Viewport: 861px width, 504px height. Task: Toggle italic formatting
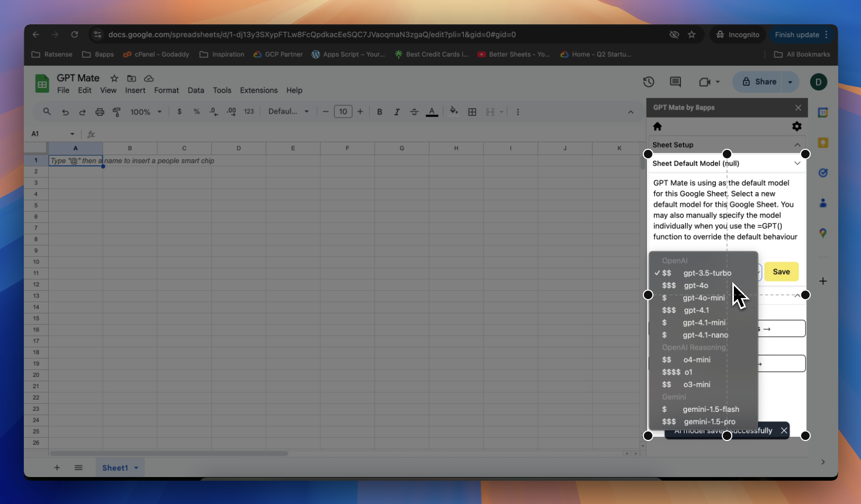397,112
